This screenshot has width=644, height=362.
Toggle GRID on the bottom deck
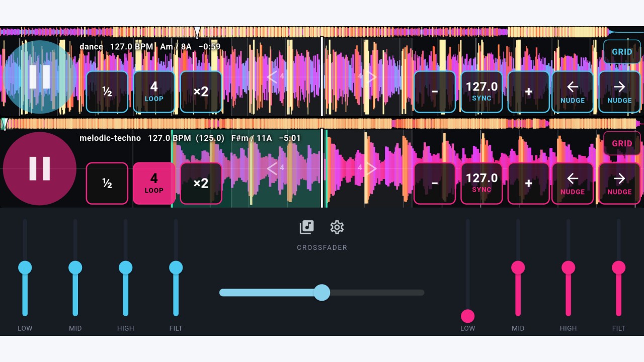point(622,143)
